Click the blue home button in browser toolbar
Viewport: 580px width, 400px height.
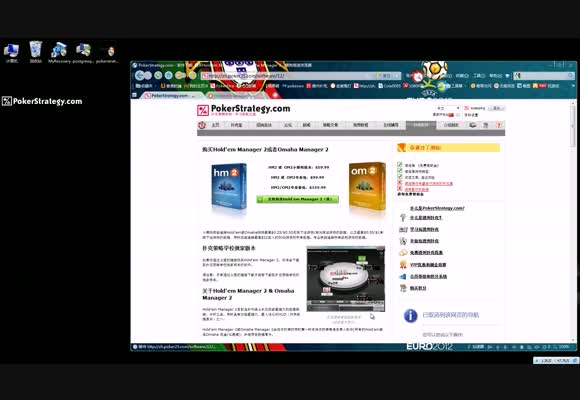coord(169,75)
